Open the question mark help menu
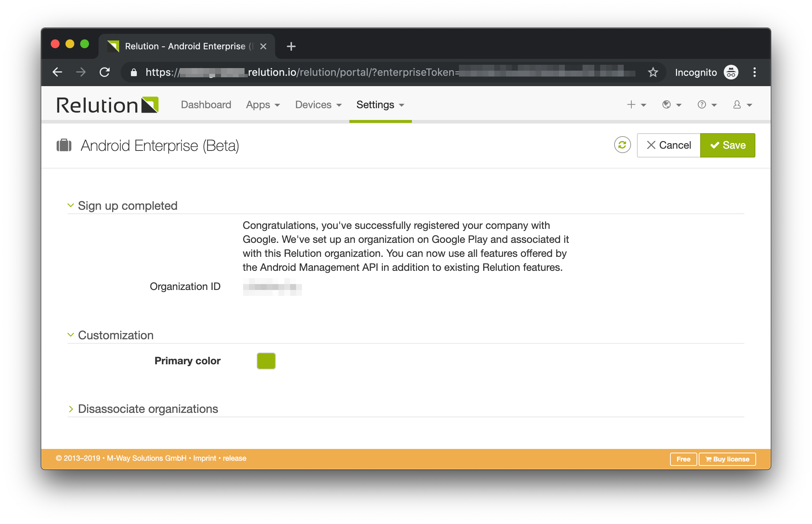 [x=707, y=105]
